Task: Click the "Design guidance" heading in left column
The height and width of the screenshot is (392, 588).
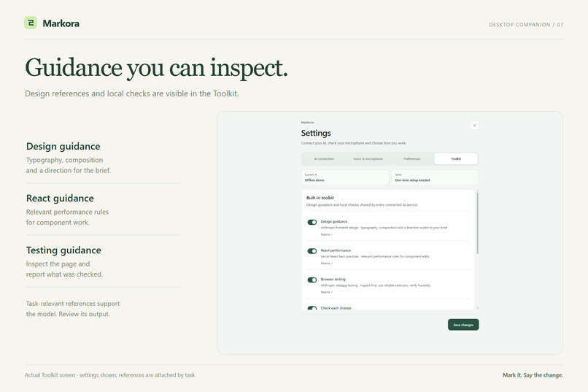Action: (x=63, y=146)
